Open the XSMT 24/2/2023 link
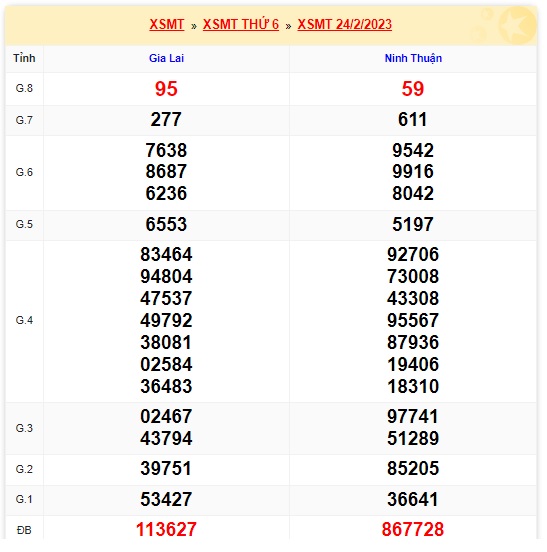This screenshot has width=547, height=552. [x=345, y=25]
